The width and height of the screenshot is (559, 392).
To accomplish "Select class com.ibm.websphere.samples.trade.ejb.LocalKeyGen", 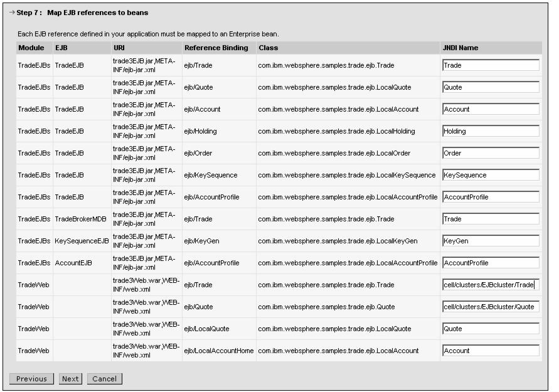I will click(338, 241).
